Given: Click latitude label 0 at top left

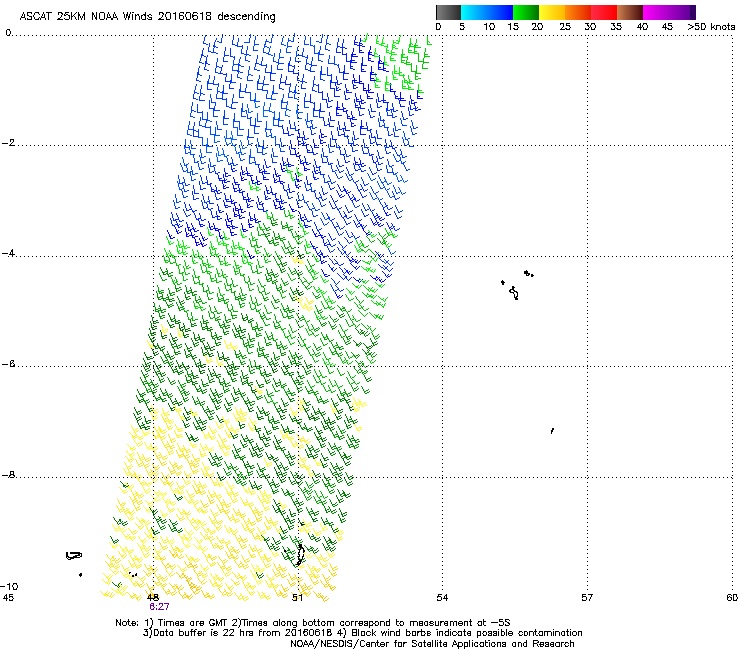Looking at the screenshot, I should tap(8, 33).
